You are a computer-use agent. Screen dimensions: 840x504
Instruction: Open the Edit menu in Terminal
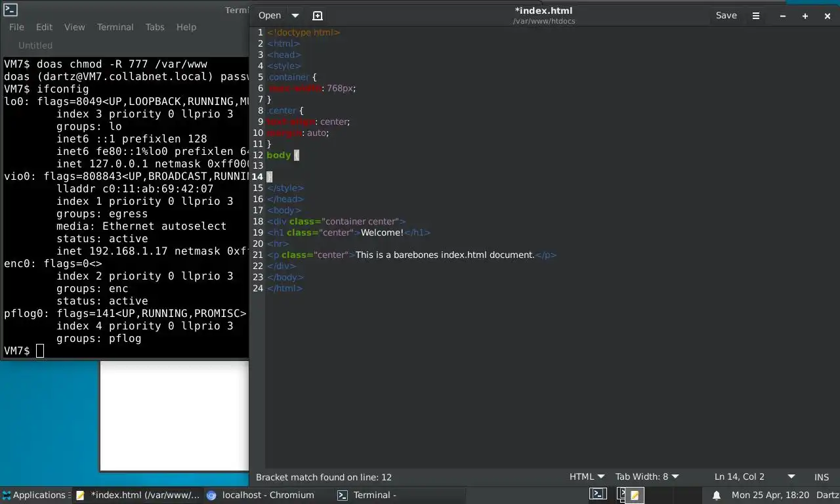pos(44,27)
